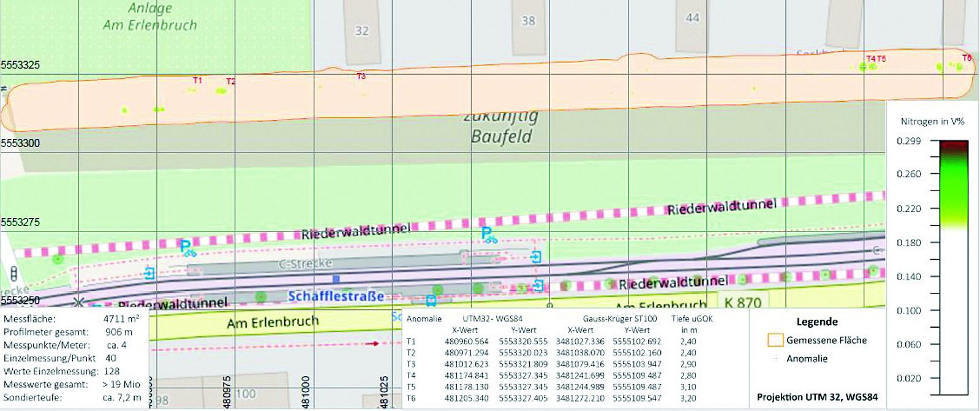Viewport: 980px width, 411px height.
Task: Click the Anomalie entry in the Legende
Action: (x=807, y=359)
